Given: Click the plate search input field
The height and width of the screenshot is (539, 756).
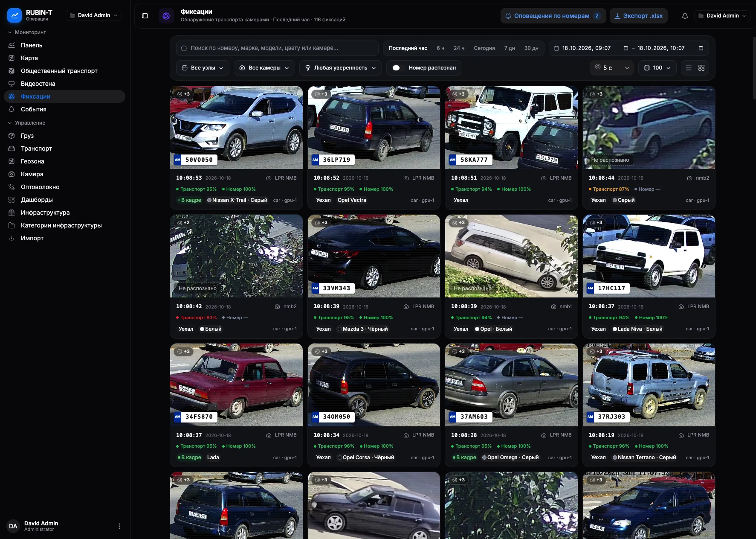Looking at the screenshot, I should point(277,48).
